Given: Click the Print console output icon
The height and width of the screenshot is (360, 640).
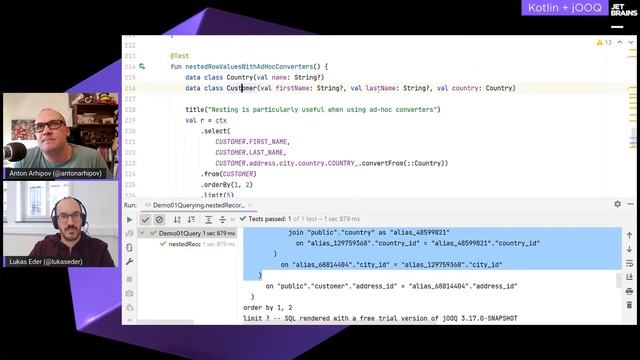Looking at the screenshot, I should 629,291.
